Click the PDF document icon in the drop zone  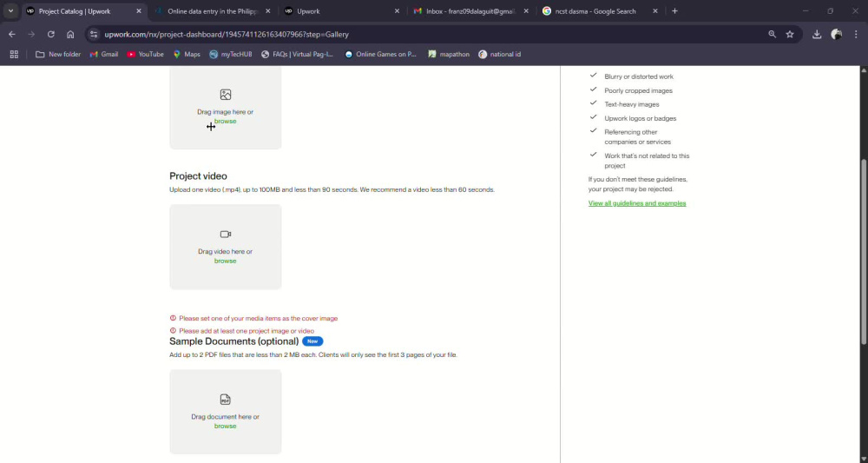pos(226,400)
